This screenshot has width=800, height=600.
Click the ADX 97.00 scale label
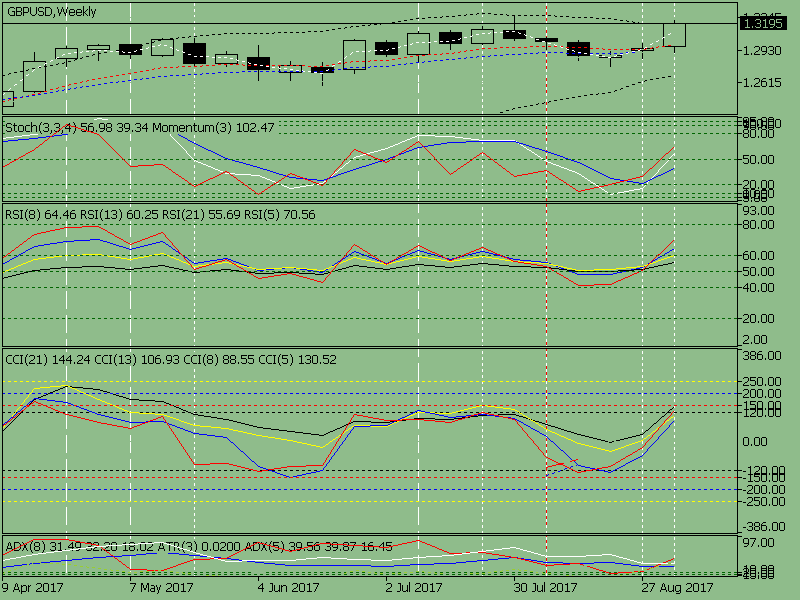point(758,543)
